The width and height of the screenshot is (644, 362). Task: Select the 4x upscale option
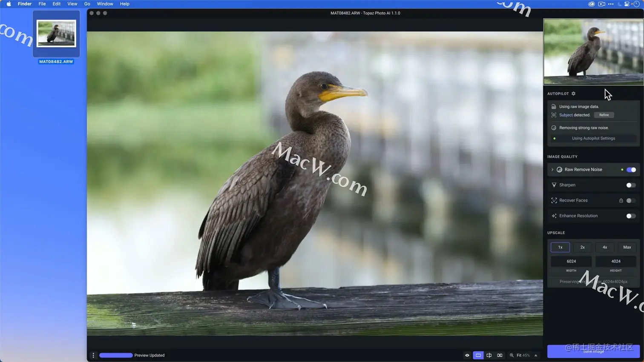click(x=605, y=247)
